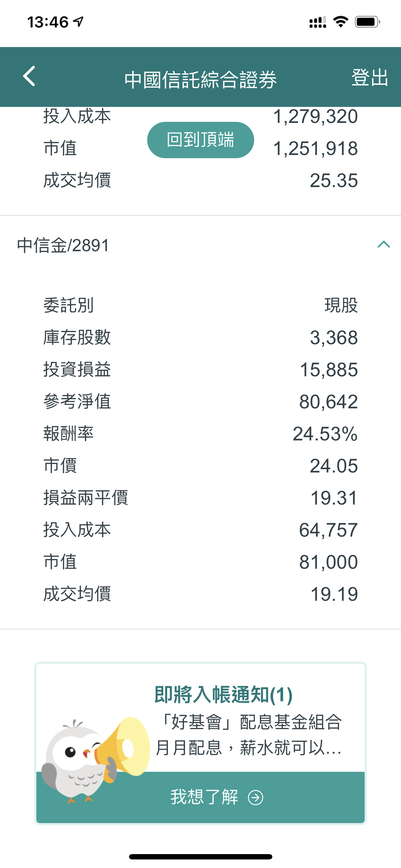The width and height of the screenshot is (401, 868).
Task: Tap the 損益兩平價 19.31 row
Action: click(200, 498)
